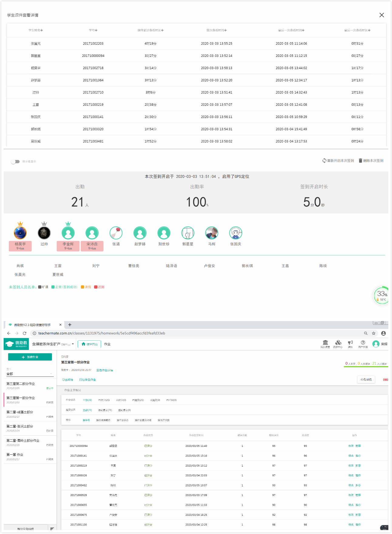The image size is (392, 534).
Task: Select the 按时提交(21) submission filter
Action: pyautogui.click(x=105, y=410)
